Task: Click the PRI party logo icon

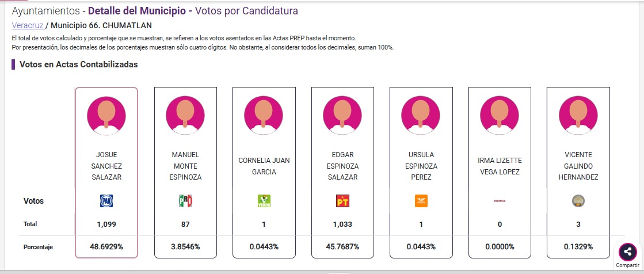Action: [x=185, y=201]
